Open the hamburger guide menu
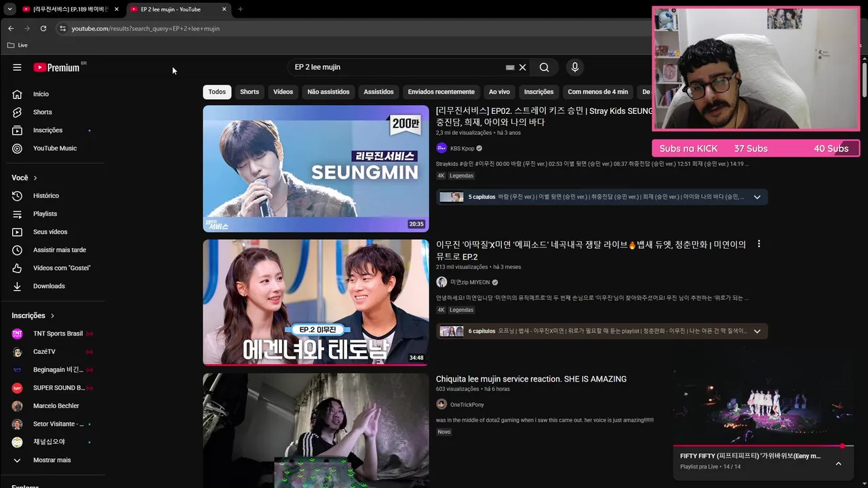 point(17,67)
